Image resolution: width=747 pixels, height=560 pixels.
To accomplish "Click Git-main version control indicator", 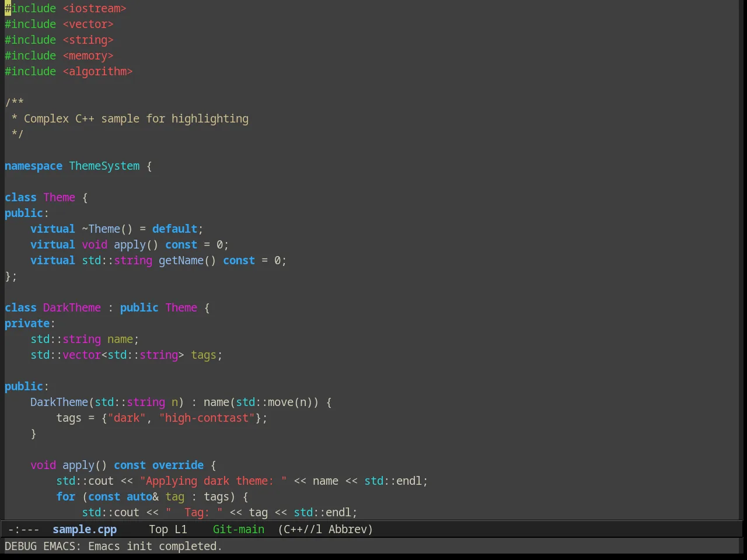I will point(239,529).
